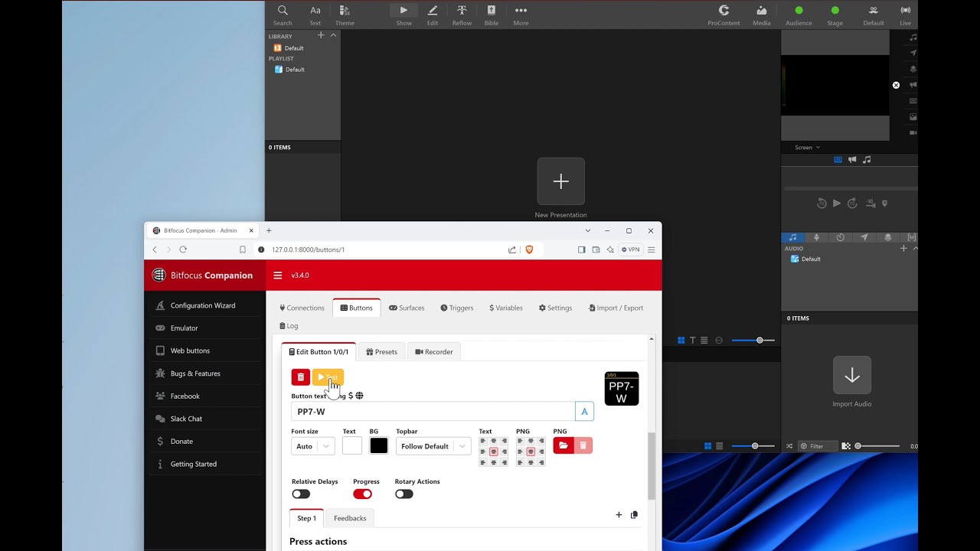The image size is (980, 551).
Task: Switch to the Triggers tab
Action: pyautogui.click(x=457, y=308)
